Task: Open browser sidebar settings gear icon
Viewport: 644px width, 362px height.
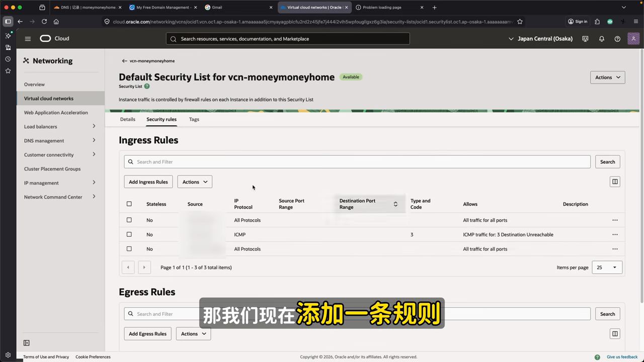Action: pyautogui.click(x=8, y=355)
